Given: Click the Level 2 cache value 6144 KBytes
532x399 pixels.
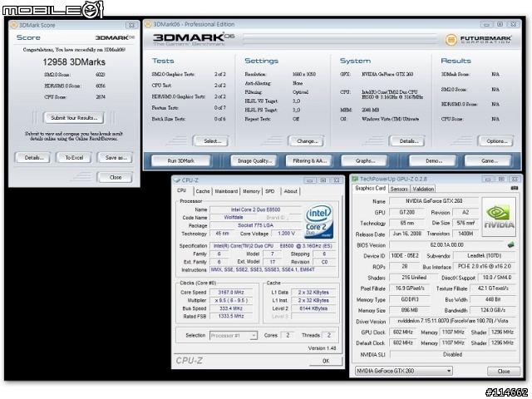Looking at the screenshot, I should click(313, 308).
